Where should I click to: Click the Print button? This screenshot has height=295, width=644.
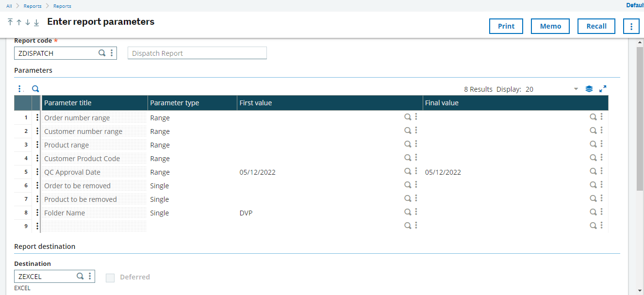[x=506, y=26]
